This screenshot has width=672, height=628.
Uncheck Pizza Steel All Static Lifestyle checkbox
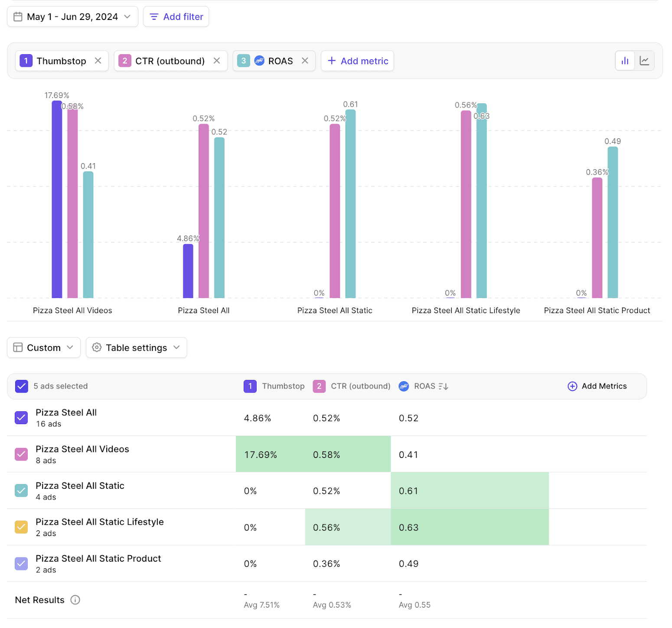point(21,527)
